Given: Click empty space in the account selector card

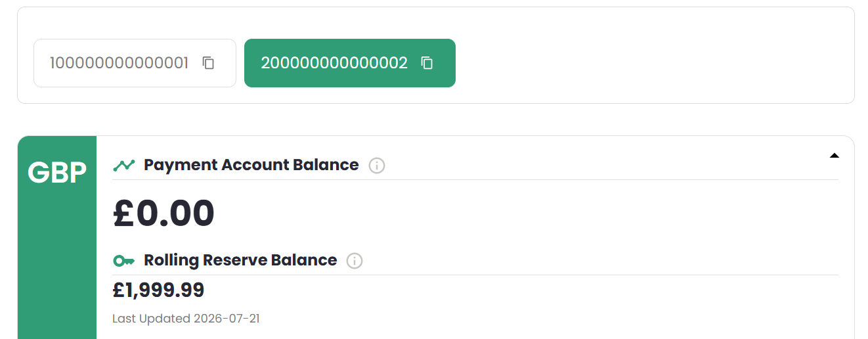Looking at the screenshot, I should click(650, 63).
